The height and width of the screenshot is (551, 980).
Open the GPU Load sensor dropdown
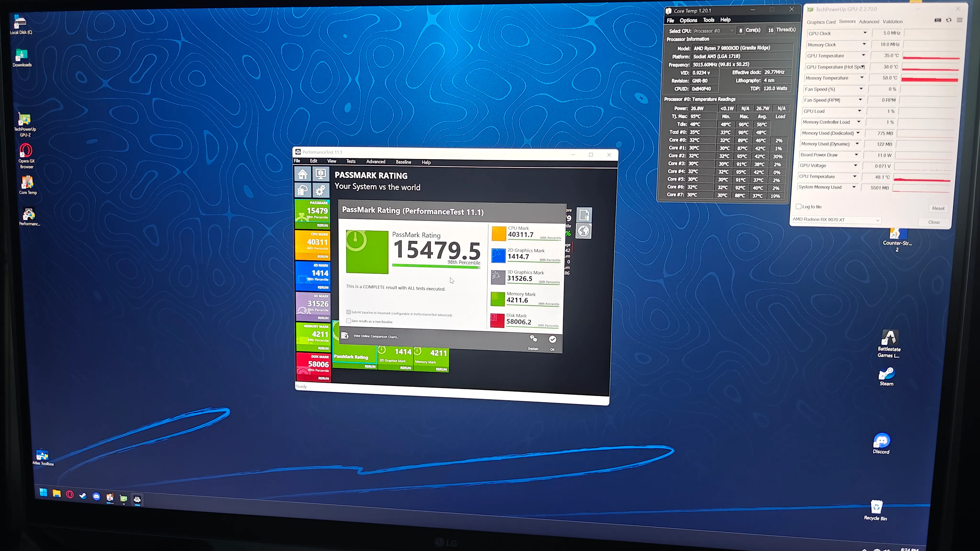[x=859, y=111]
